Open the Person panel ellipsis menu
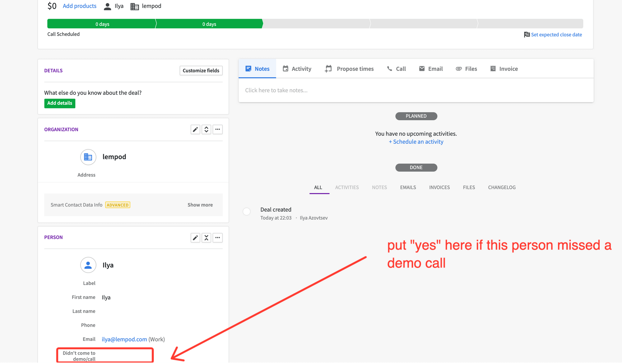 (217, 237)
